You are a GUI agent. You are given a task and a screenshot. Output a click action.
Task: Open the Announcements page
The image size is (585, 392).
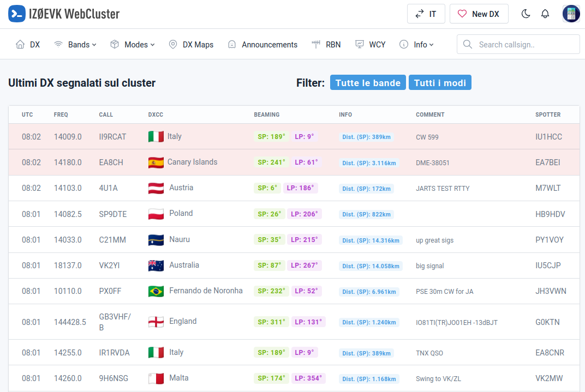(262, 45)
